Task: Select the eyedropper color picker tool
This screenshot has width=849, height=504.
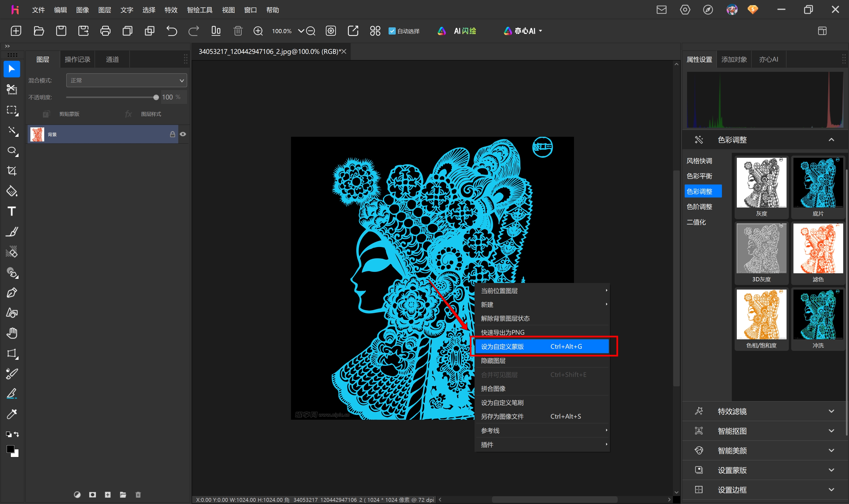Action: coord(12,414)
